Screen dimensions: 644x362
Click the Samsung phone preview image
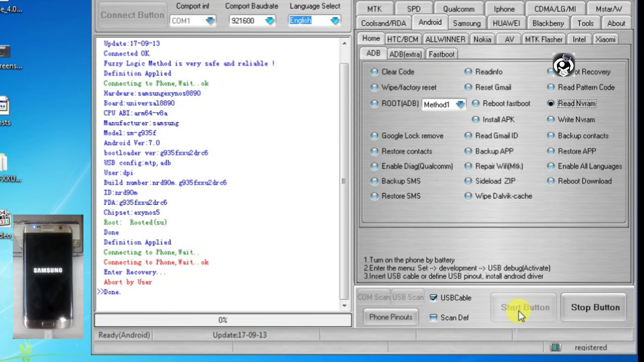48,277
